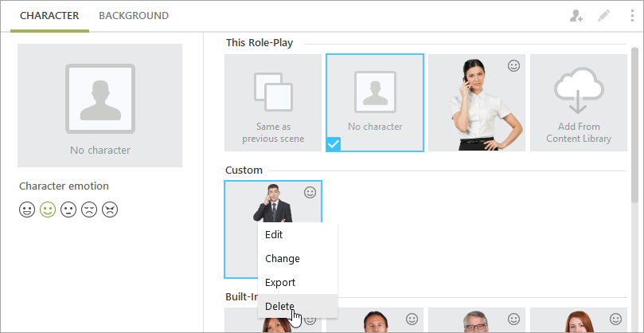Choose the sad emotion face
Image resolution: width=644 pixels, height=333 pixels.
pos(89,210)
